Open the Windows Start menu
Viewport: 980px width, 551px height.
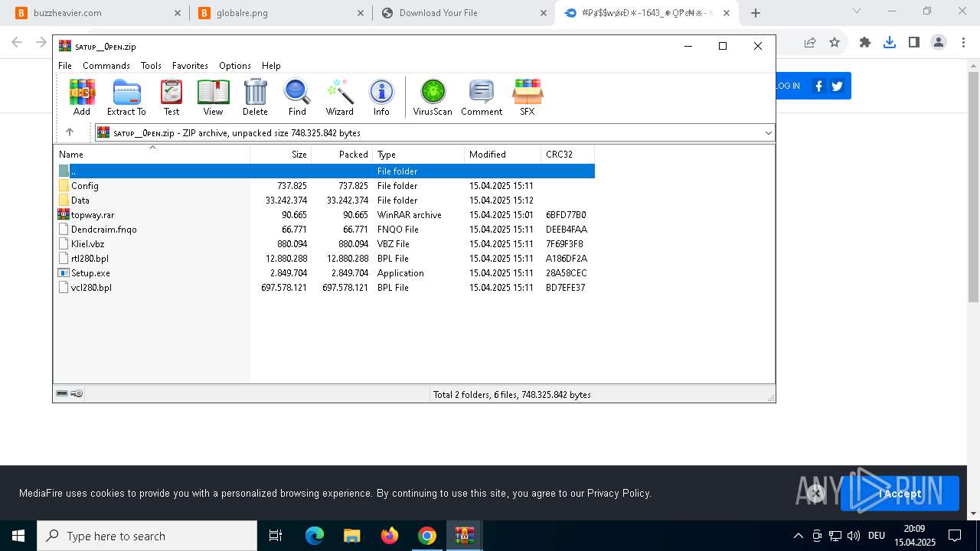(18, 536)
